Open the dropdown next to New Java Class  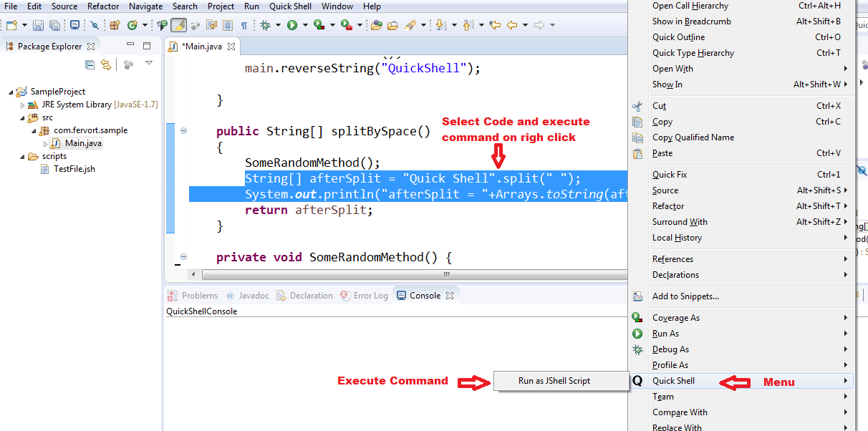coord(145,25)
